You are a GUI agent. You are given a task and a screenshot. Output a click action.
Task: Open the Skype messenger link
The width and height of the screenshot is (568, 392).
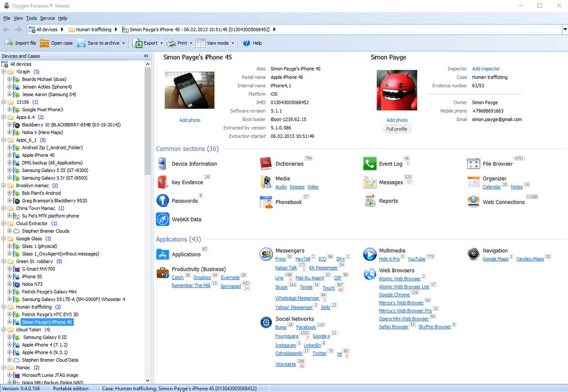[281, 287]
